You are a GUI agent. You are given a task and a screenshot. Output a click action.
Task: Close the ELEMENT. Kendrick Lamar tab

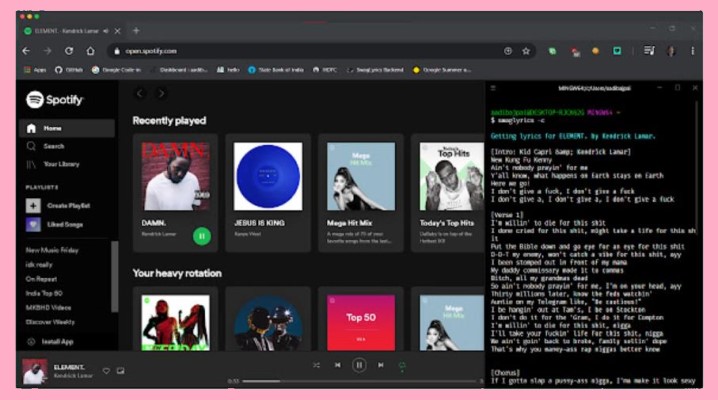[x=118, y=31]
